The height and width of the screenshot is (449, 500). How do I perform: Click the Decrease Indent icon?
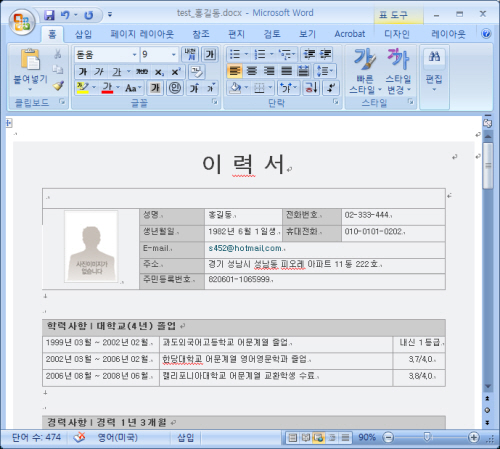click(309, 54)
